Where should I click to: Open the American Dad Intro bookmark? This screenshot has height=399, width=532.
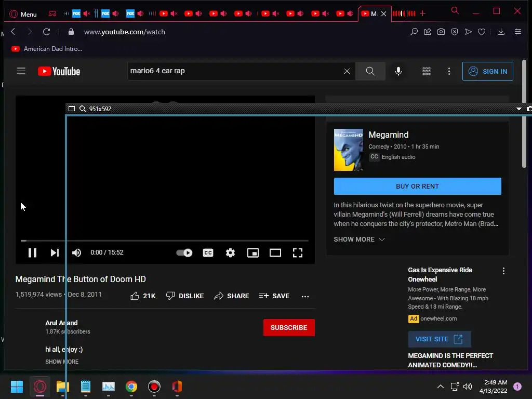[47, 49]
